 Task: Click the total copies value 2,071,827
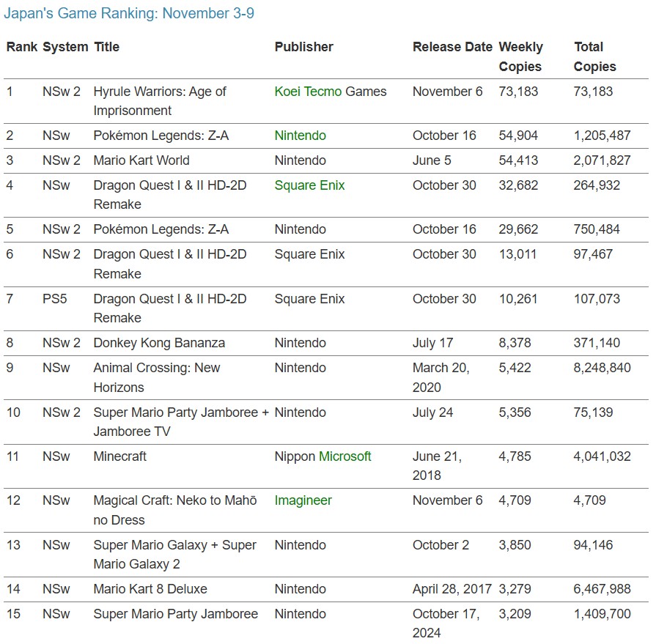[x=602, y=160]
